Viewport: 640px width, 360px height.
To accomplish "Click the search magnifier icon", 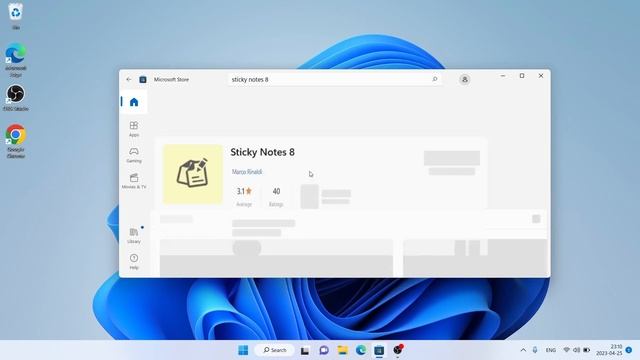I will 435,79.
